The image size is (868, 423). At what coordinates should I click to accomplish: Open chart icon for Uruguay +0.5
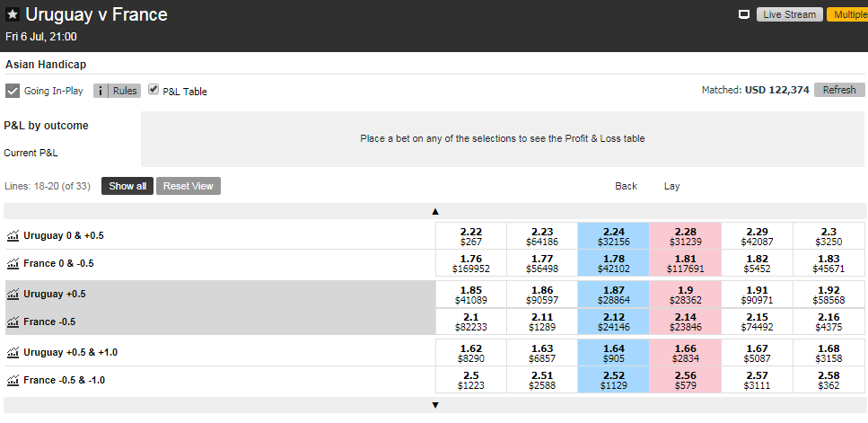point(13,294)
